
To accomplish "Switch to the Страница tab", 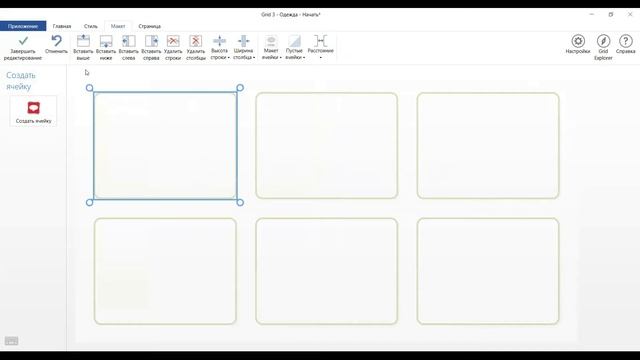I will pos(149,26).
